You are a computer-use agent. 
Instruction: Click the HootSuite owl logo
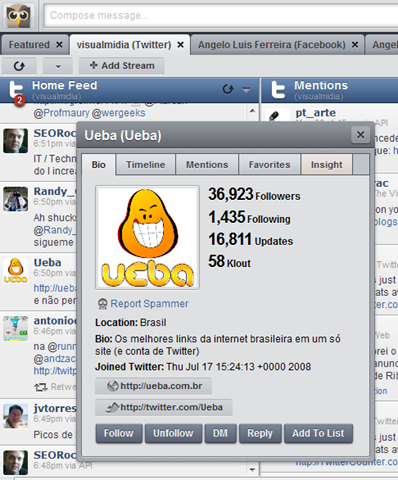pos(19,16)
